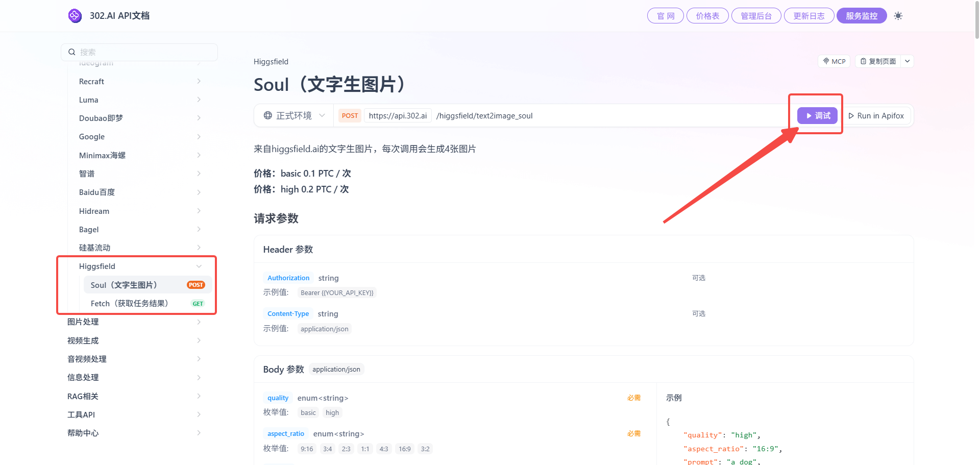Click the 302.AI logo icon
980x465 pixels.
[75, 16]
